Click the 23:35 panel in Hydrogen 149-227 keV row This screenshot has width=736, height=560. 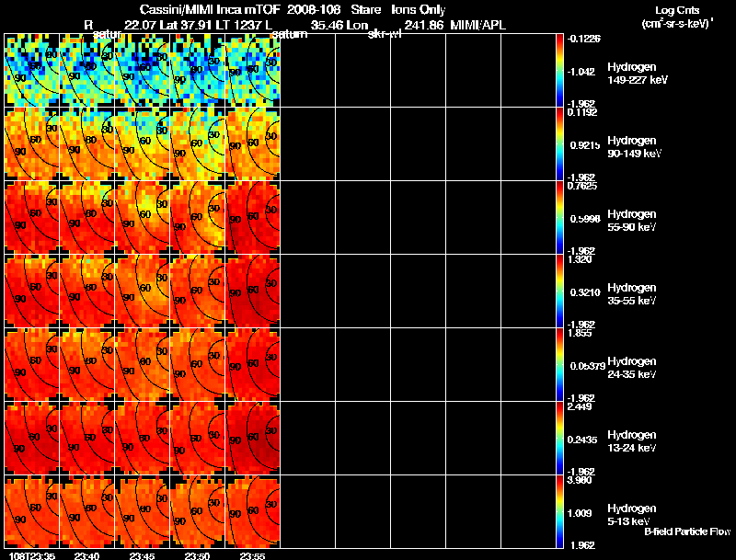pyautogui.click(x=32, y=70)
